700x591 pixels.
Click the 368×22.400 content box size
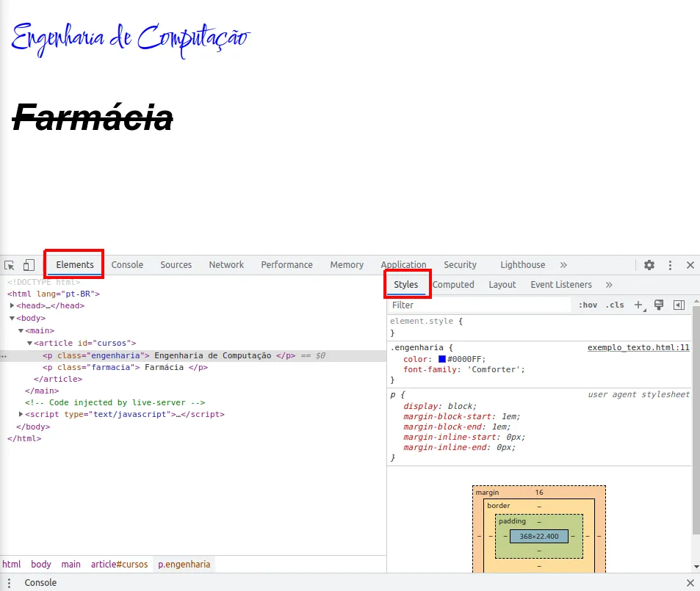click(539, 537)
